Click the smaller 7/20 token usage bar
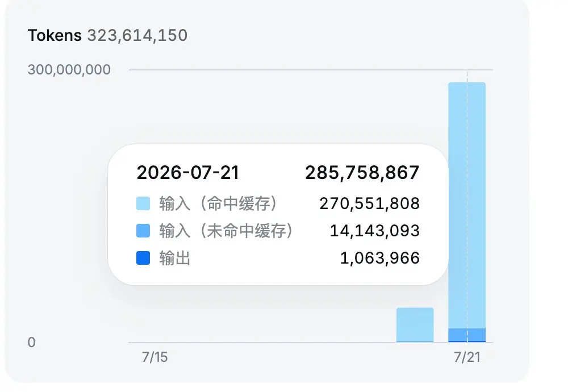Screen dimensions: 568x392 [415, 324]
